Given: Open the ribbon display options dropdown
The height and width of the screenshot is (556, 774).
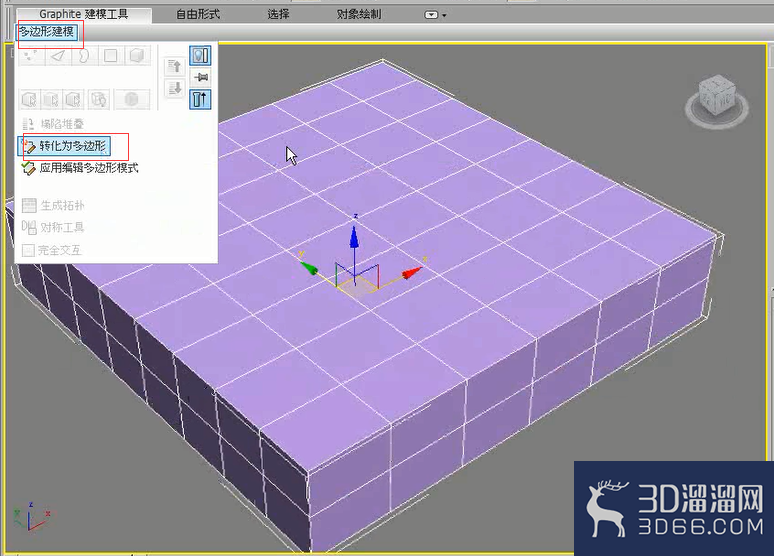Looking at the screenshot, I should 435,15.
